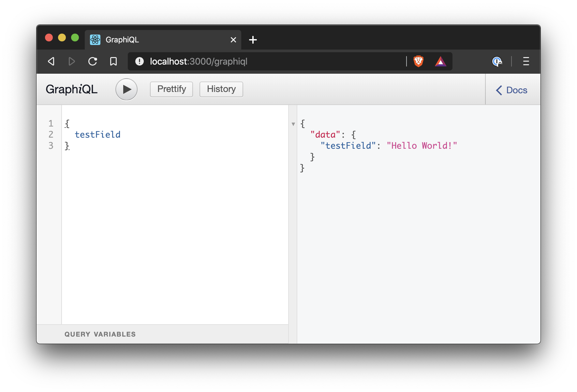The image size is (577, 392).
Task: Reload the page with the refresh icon
Action: coord(93,61)
